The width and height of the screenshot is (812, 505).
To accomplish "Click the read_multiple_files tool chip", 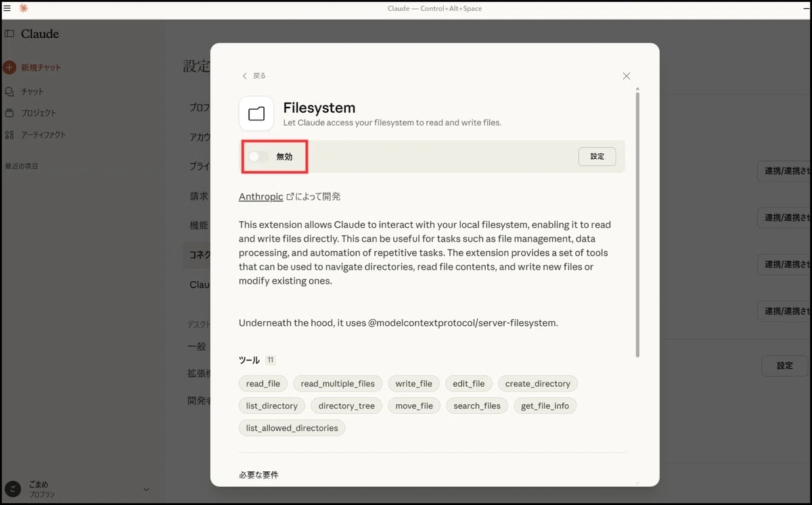I will (x=338, y=383).
